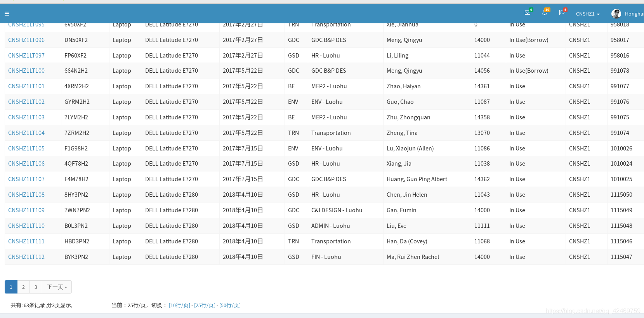644x318 pixels.
Task: Click user name Huang, Guo Ping Albert
Action: pyautogui.click(x=417, y=179)
